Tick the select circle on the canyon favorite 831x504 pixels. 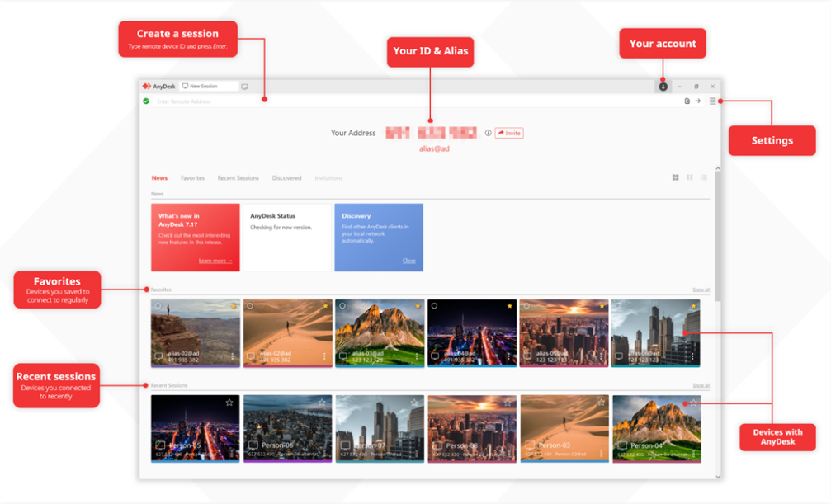click(158, 306)
